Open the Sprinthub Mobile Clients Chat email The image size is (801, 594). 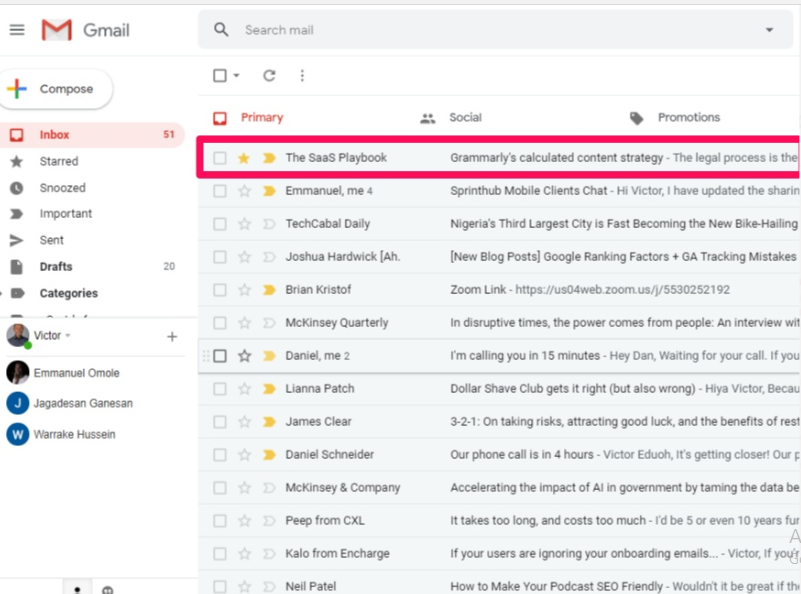499,191
